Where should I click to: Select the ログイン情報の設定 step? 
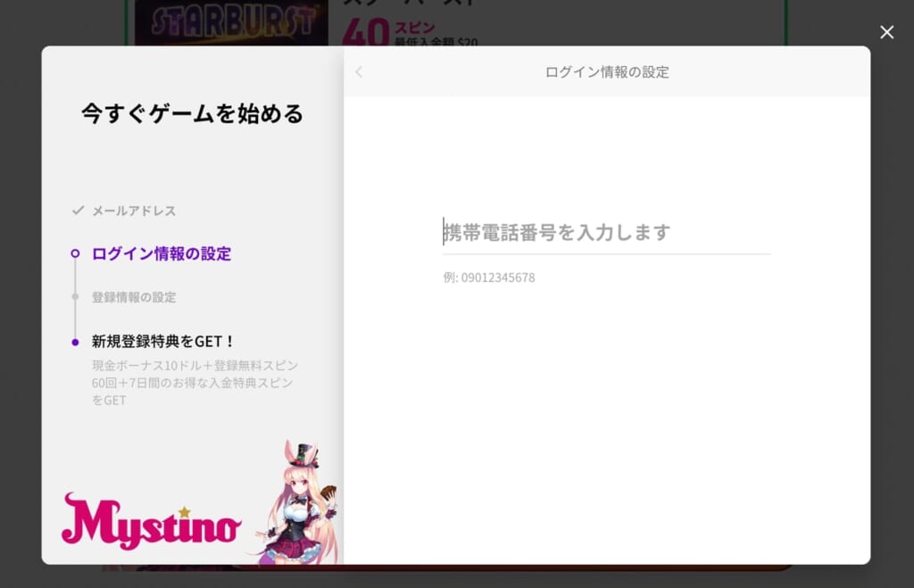162,253
